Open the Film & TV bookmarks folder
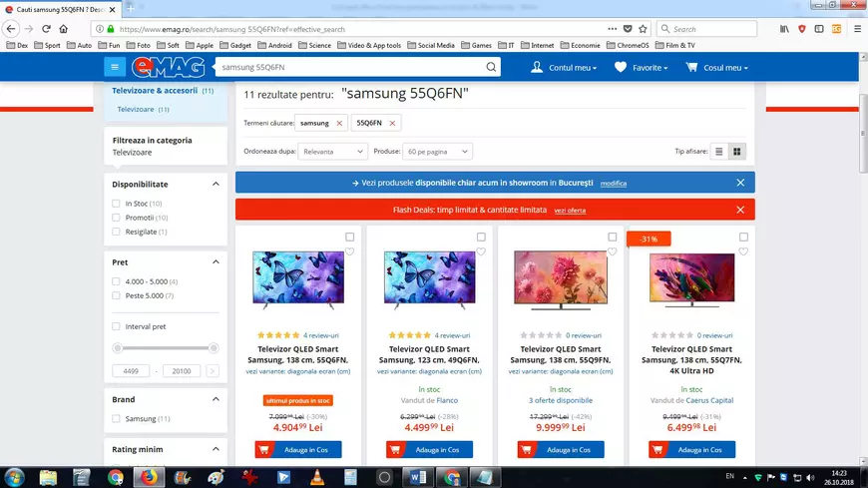The image size is (868, 488). click(674, 46)
